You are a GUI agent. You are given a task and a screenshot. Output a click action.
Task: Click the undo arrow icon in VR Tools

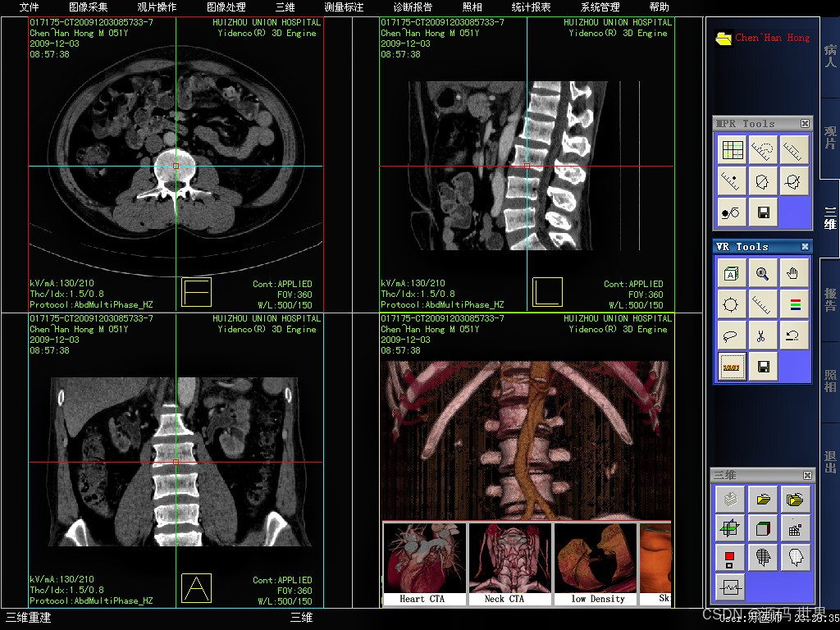pyautogui.click(x=793, y=336)
